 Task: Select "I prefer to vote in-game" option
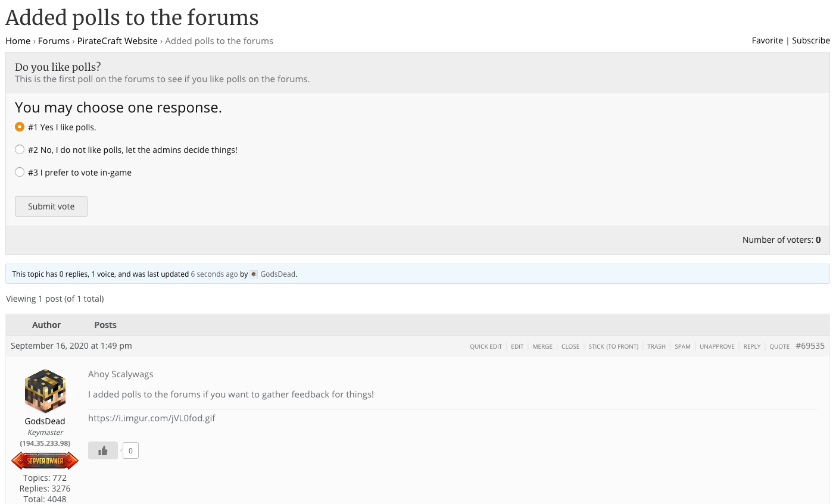pyautogui.click(x=20, y=172)
